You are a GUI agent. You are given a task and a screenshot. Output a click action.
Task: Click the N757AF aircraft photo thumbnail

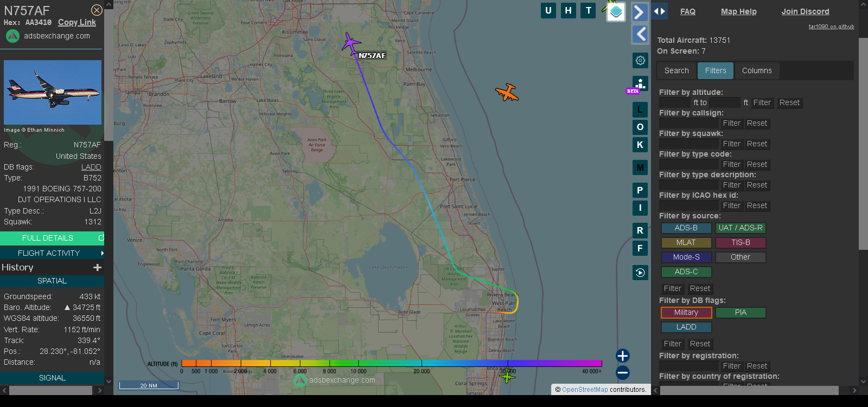point(53,93)
